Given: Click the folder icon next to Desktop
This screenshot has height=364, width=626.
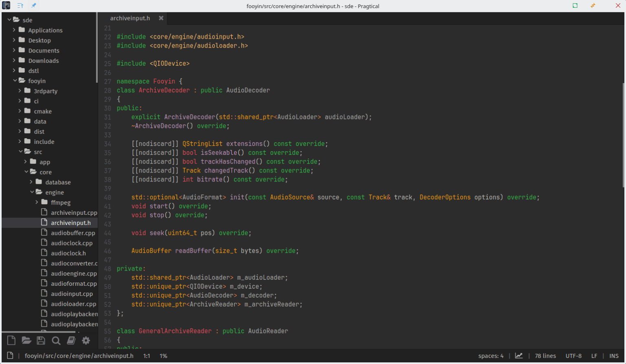Looking at the screenshot, I should [22, 40].
